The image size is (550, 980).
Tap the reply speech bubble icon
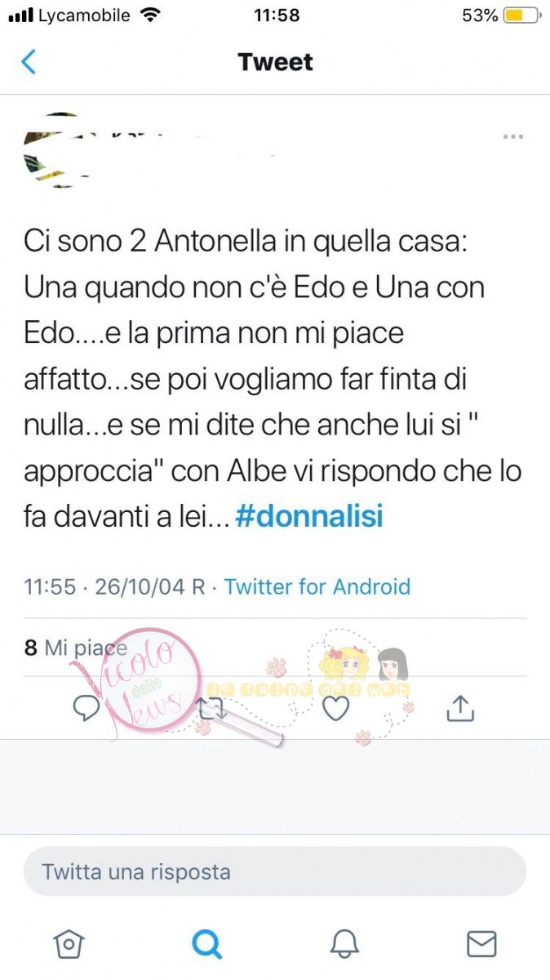pos(86,708)
